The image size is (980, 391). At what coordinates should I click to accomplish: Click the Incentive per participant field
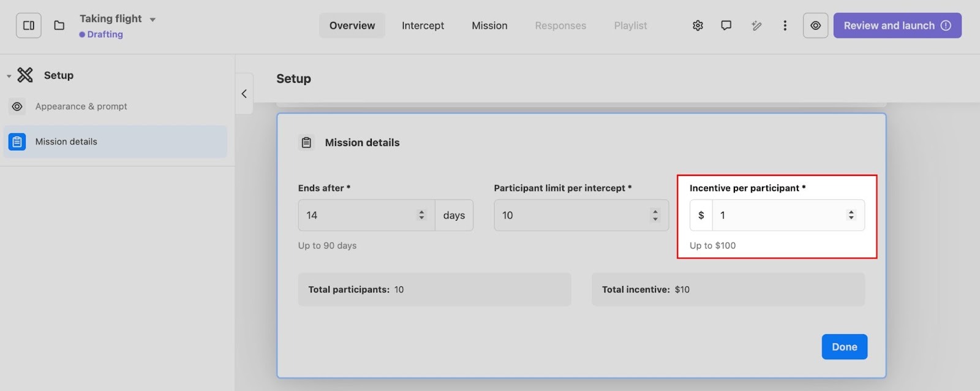[779, 215]
